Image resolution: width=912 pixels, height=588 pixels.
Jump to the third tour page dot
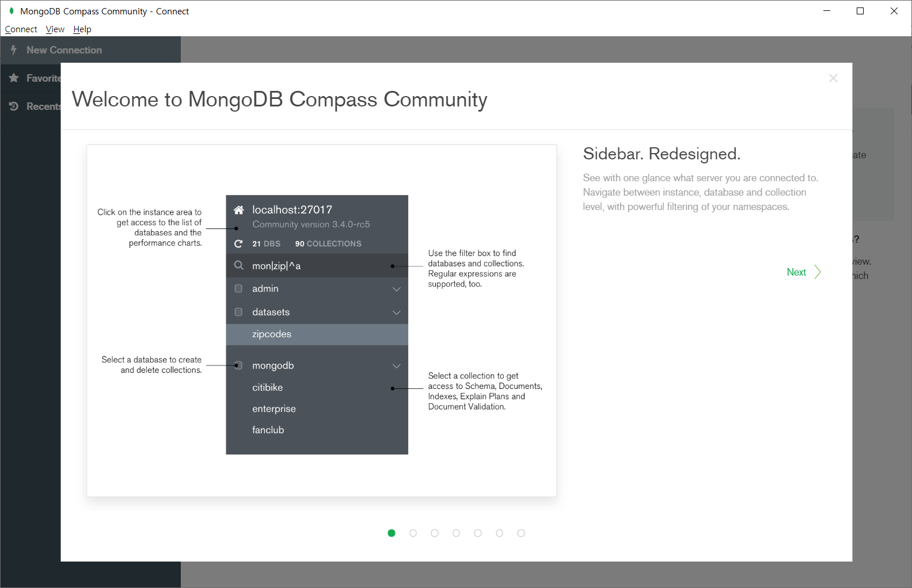[x=435, y=533]
